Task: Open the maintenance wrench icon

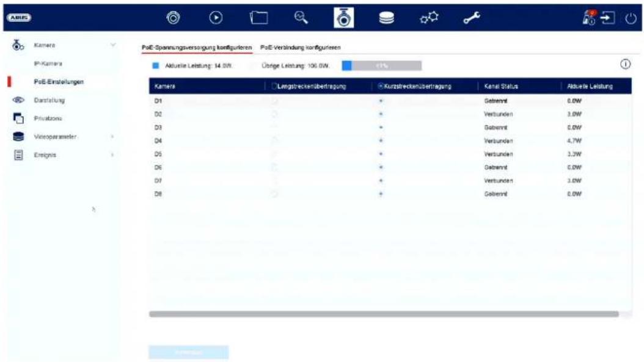Action: point(472,18)
